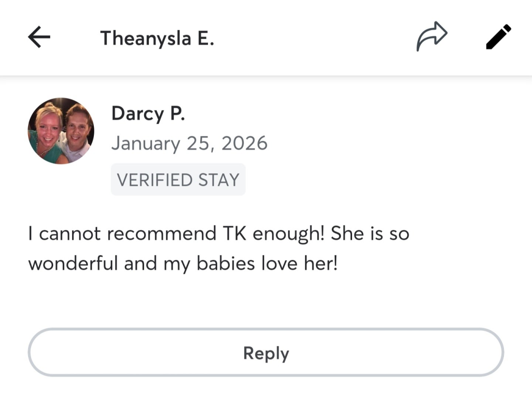The height and width of the screenshot is (404, 532).
Task: Click the VERIFIED STAY badge
Action: point(178,180)
